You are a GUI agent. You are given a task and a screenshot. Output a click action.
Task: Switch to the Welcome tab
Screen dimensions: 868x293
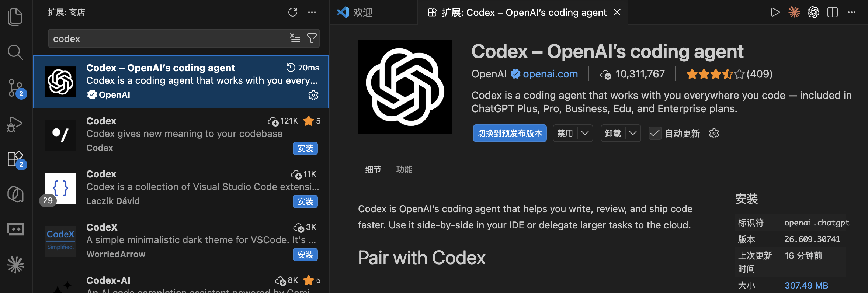(x=373, y=13)
